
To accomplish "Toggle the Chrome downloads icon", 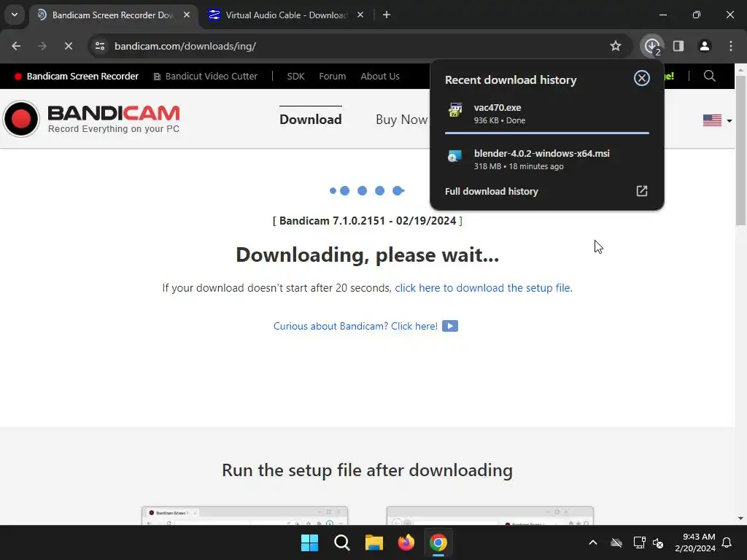I will (652, 46).
